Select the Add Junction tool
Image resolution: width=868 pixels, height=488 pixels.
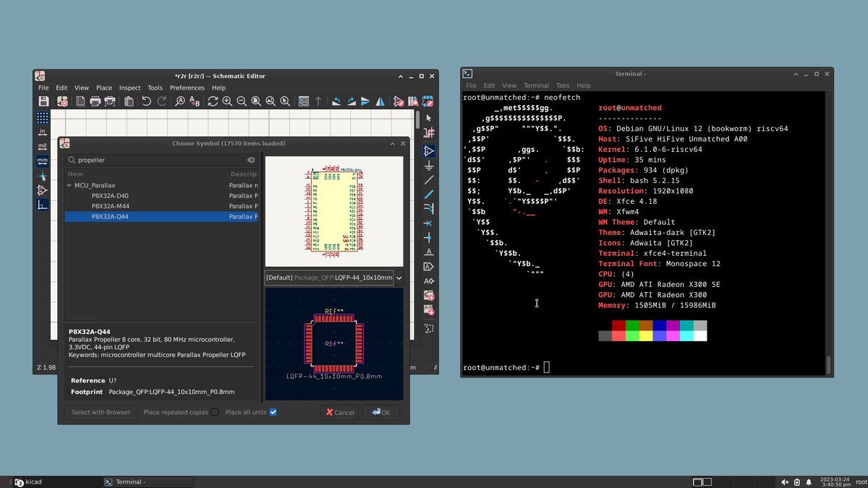coord(429,237)
